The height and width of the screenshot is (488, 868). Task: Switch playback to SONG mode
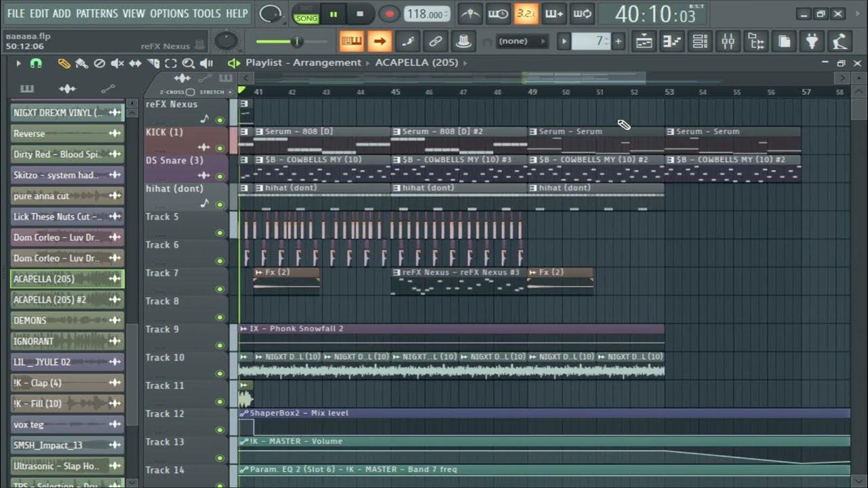307,16
